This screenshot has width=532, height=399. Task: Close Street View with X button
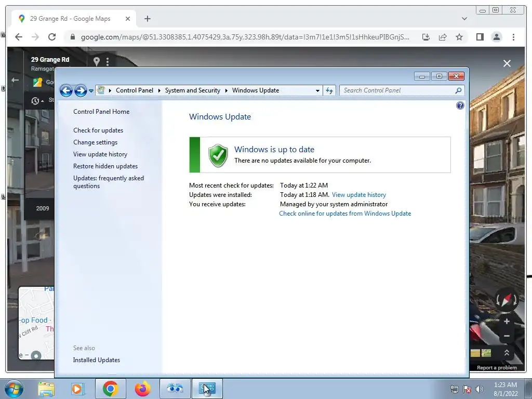[x=507, y=63]
